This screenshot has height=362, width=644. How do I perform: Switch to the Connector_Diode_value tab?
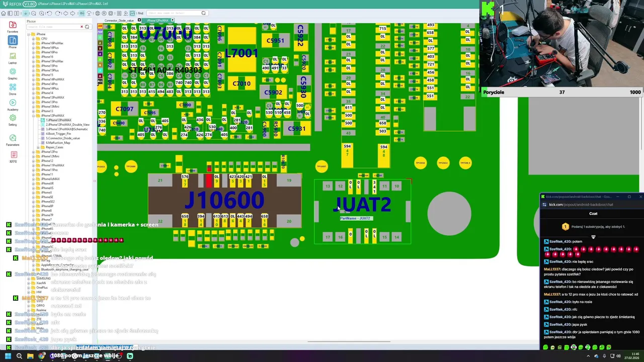(x=119, y=21)
